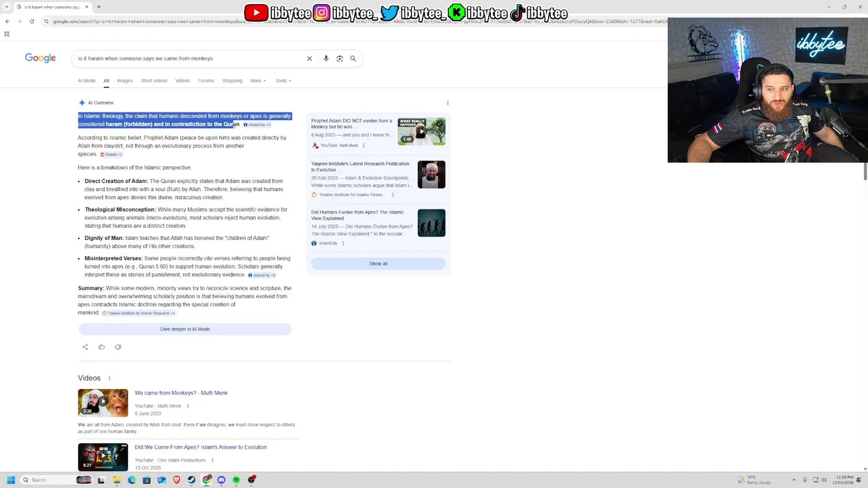Open options for Mufti Menk YouTube source
The height and width of the screenshot is (488, 868).
pyautogui.click(x=363, y=146)
